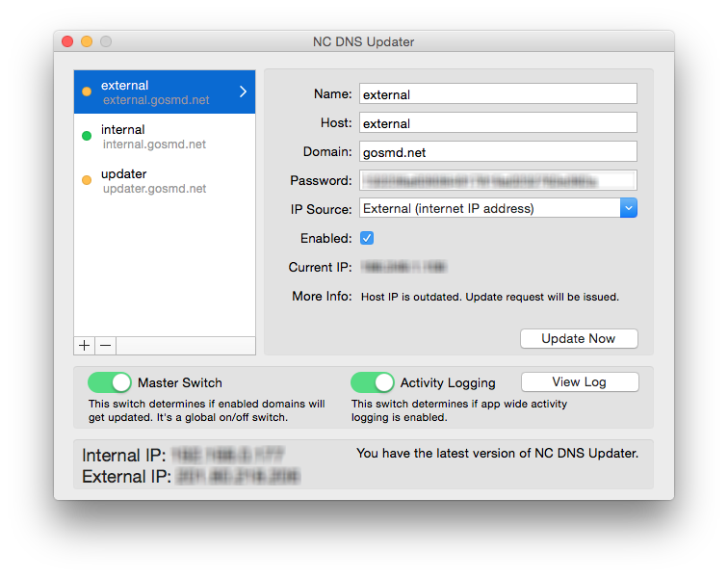Viewport: 728px width, 577px height.
Task: Select the internal host entry
Action: 165,136
